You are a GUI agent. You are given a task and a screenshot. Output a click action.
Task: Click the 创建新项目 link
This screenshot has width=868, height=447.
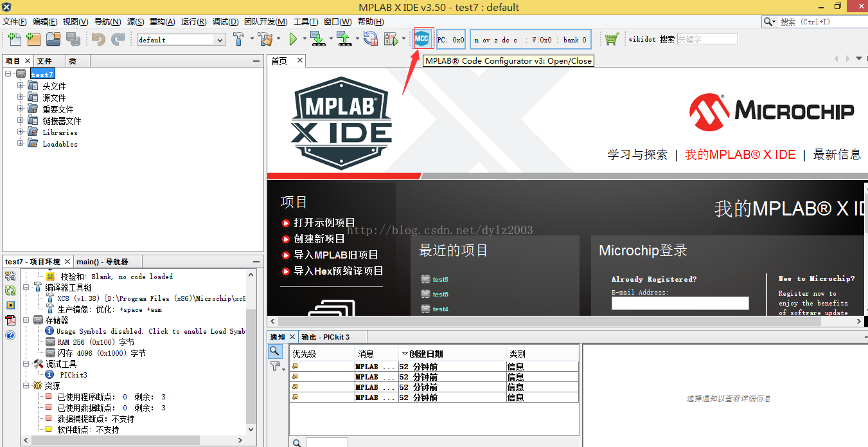coord(319,239)
